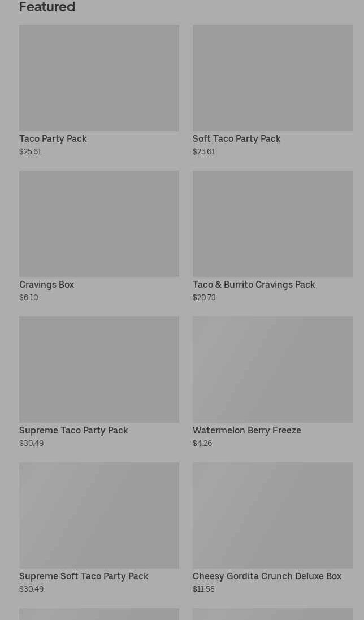Click Supreme Soft Taco Party Pack title
Image resolution: width=364 pixels, height=620 pixels.
tap(84, 576)
